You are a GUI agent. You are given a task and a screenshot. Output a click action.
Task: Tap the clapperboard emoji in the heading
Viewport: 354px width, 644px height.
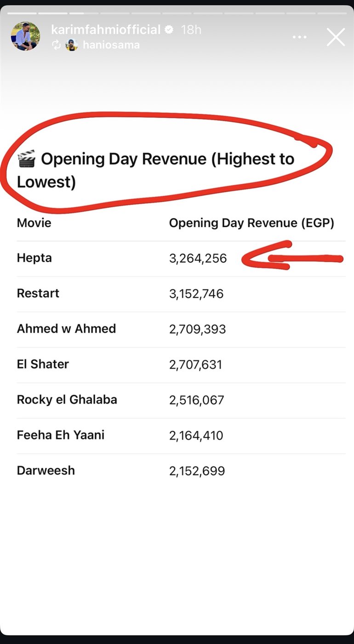point(26,160)
